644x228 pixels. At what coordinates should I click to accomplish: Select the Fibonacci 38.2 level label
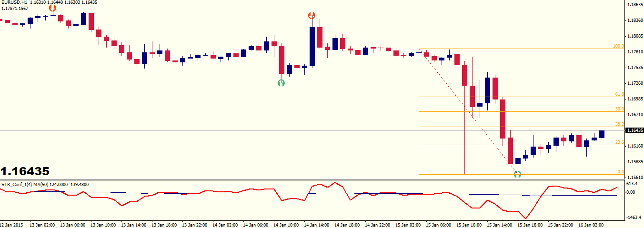coord(619,124)
